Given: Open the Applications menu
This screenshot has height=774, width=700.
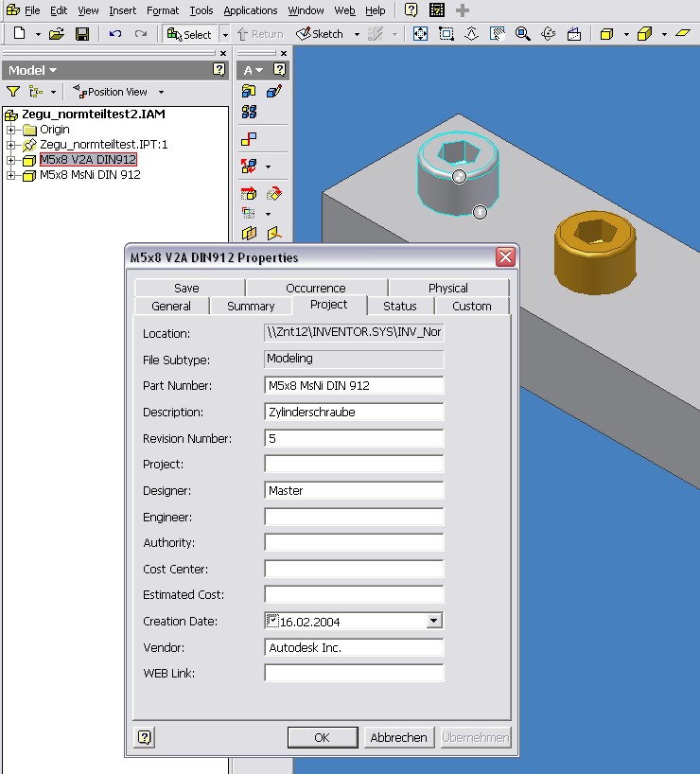Looking at the screenshot, I should pos(251,10).
